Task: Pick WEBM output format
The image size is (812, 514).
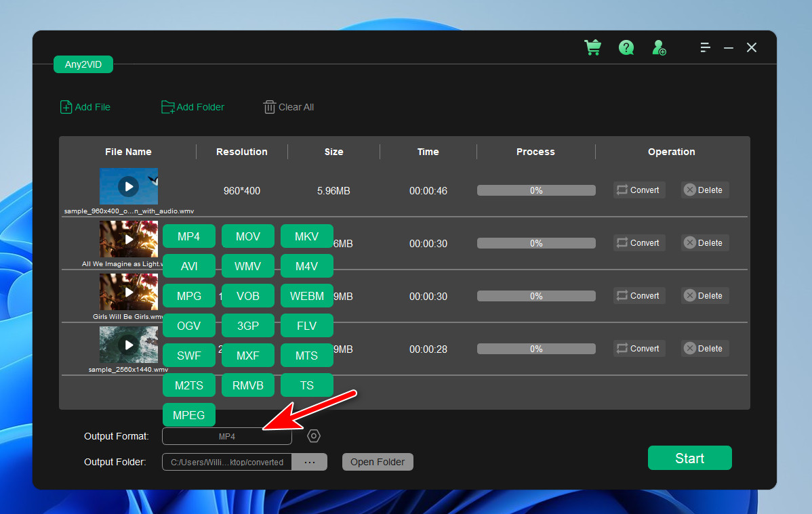Action: [x=306, y=296]
